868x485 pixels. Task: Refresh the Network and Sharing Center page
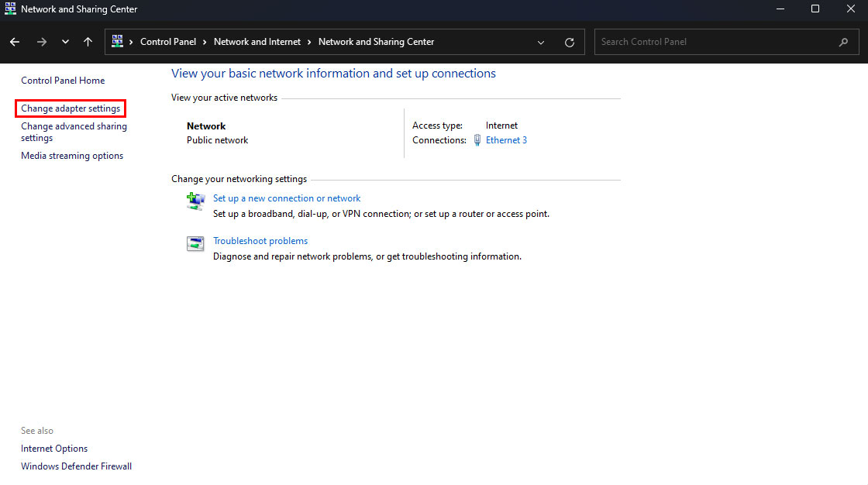570,42
